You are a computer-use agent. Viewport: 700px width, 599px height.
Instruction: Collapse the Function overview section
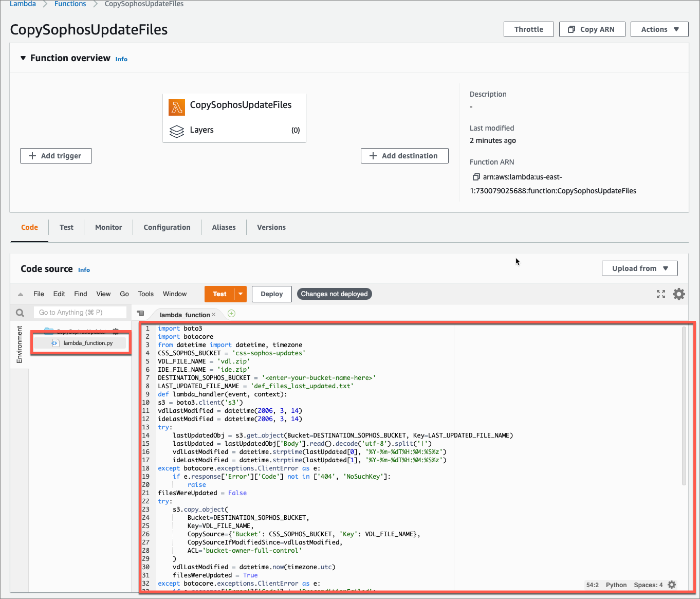23,58
